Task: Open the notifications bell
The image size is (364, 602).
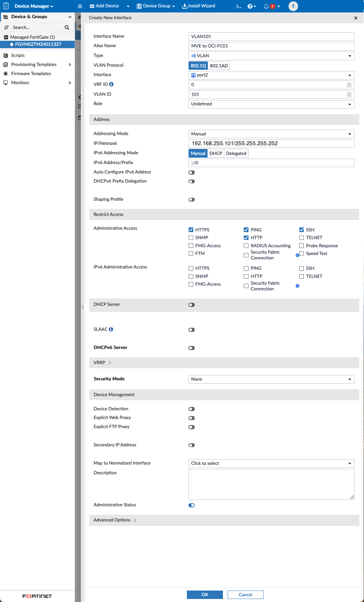Action: click(266, 6)
